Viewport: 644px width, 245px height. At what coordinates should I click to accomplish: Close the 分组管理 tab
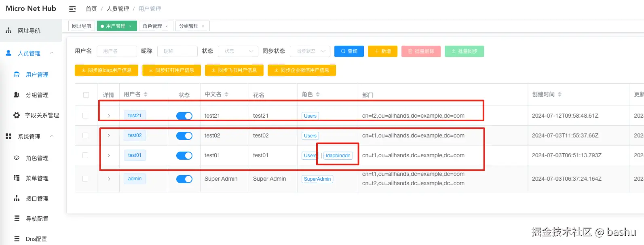click(x=203, y=26)
